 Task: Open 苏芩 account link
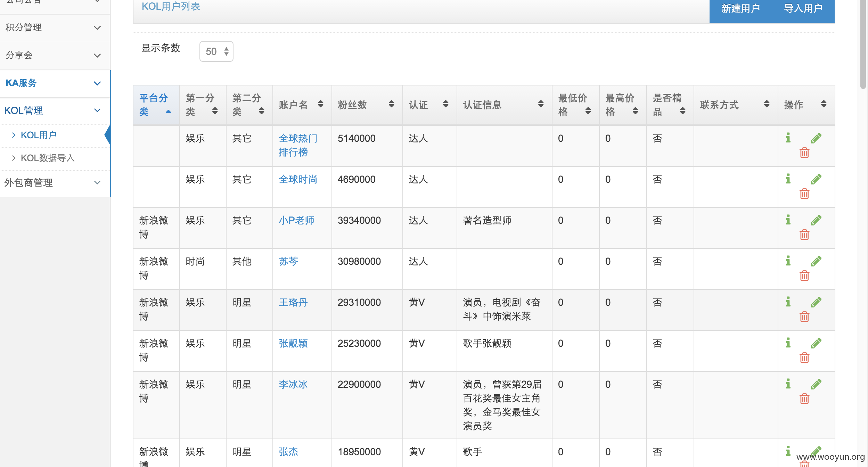point(288,261)
